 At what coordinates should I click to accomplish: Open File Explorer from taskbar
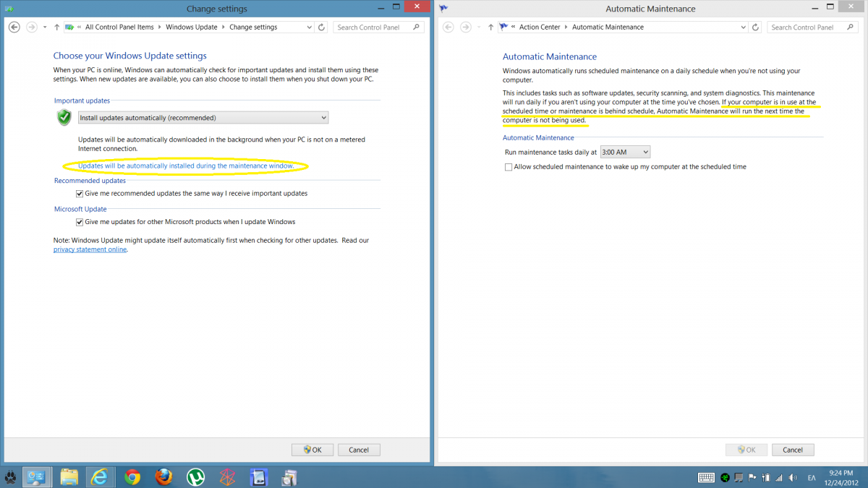(69, 477)
